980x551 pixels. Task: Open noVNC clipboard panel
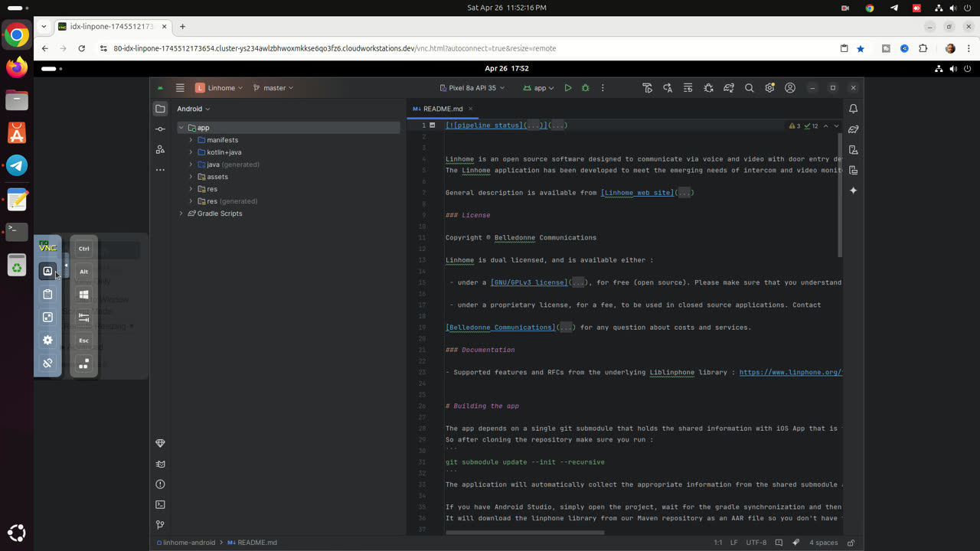[47, 294]
